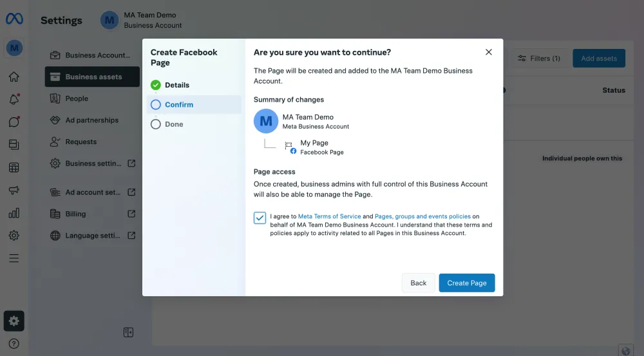Click the megaphone ads icon
644x356 pixels.
tap(14, 191)
